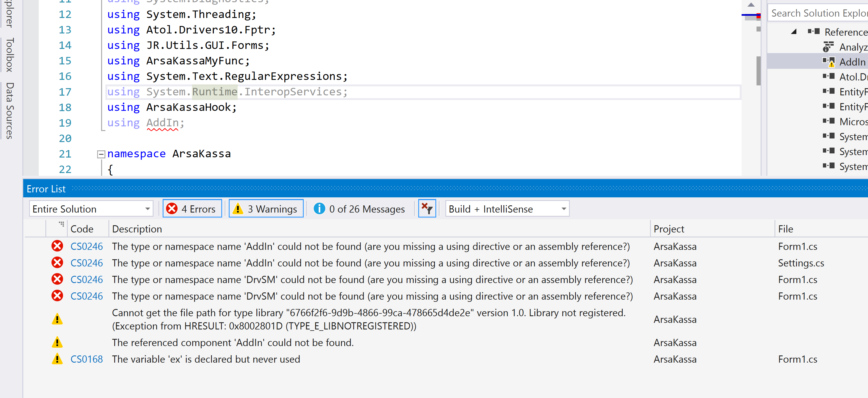Open the Build + IntelliSense dropdown
The height and width of the screenshot is (398, 868).
point(507,209)
